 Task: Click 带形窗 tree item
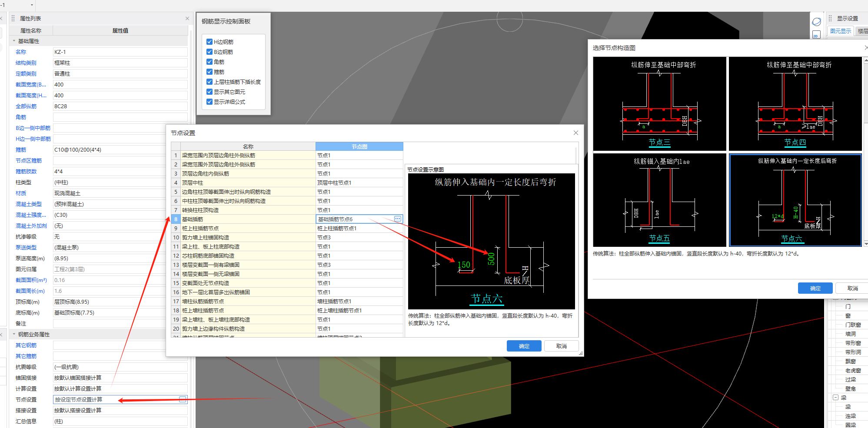tap(853, 343)
